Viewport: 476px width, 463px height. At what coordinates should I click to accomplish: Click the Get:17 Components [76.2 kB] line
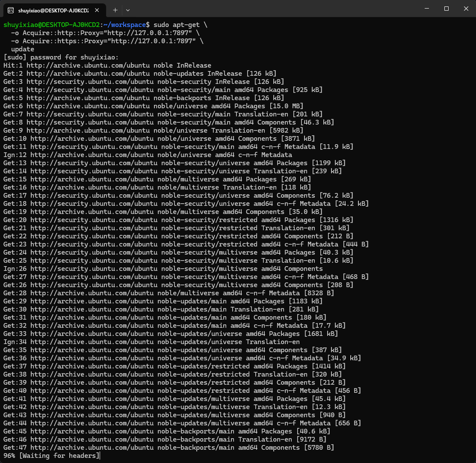[x=178, y=196]
